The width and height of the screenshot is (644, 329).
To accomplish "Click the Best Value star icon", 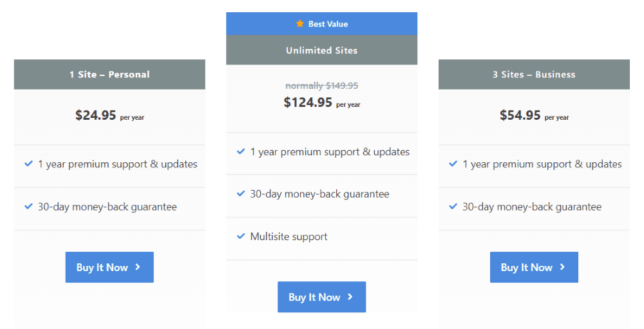I will point(300,24).
